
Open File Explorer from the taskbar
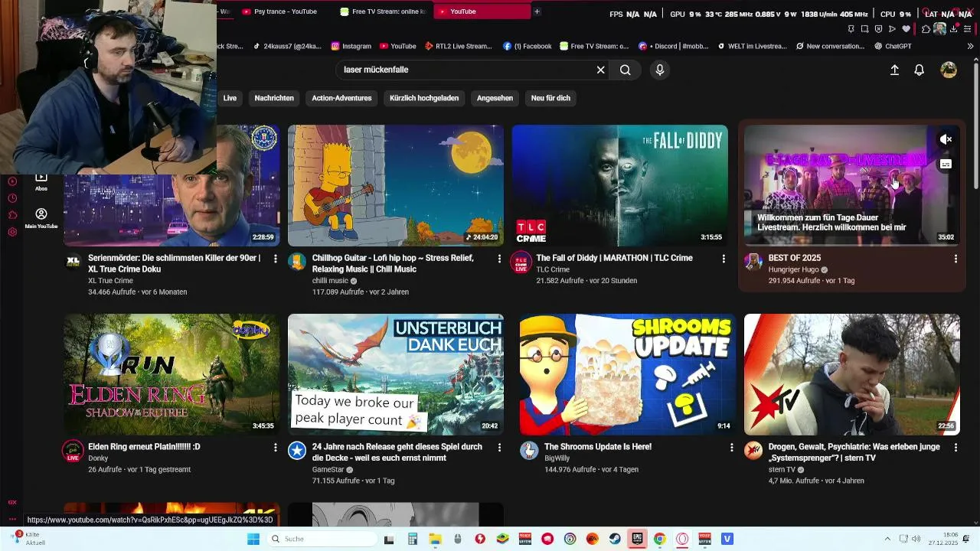click(434, 539)
